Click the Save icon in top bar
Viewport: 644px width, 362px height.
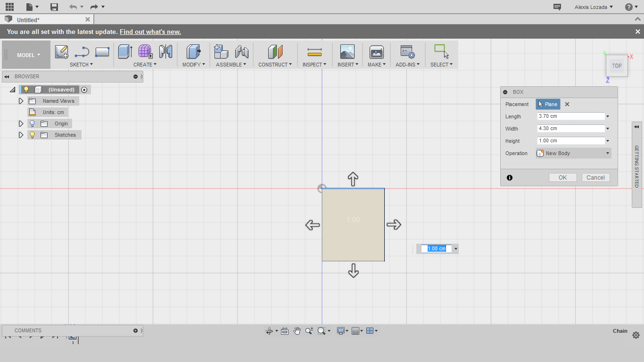pyautogui.click(x=54, y=7)
